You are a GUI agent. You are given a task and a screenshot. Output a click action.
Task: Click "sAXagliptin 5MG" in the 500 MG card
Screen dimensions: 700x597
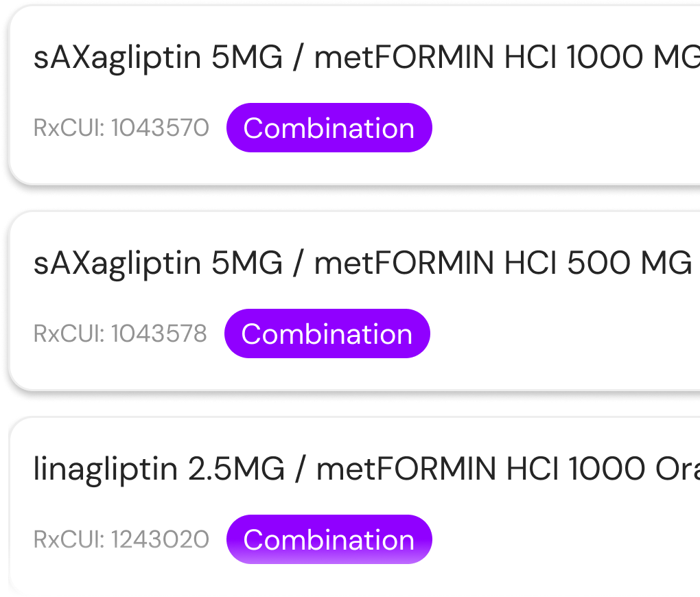pyautogui.click(x=158, y=264)
